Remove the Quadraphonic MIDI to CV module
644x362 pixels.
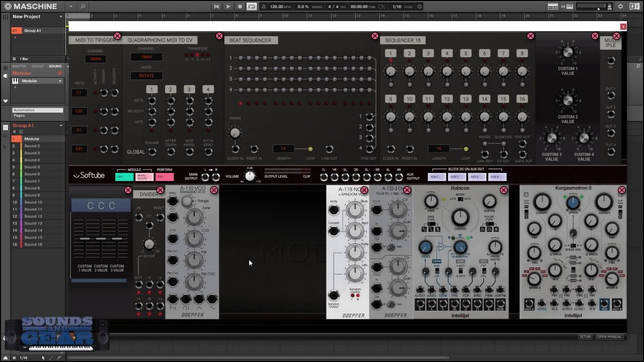pyautogui.click(x=219, y=36)
